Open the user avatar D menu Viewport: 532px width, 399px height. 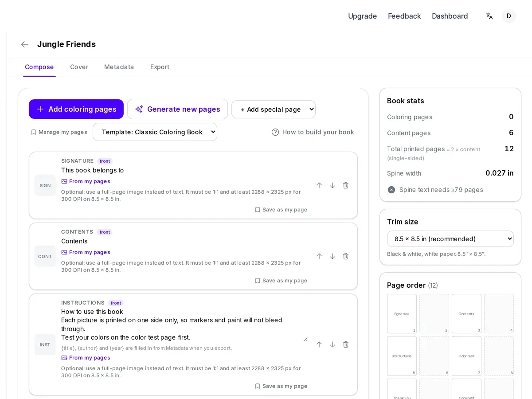click(x=509, y=16)
